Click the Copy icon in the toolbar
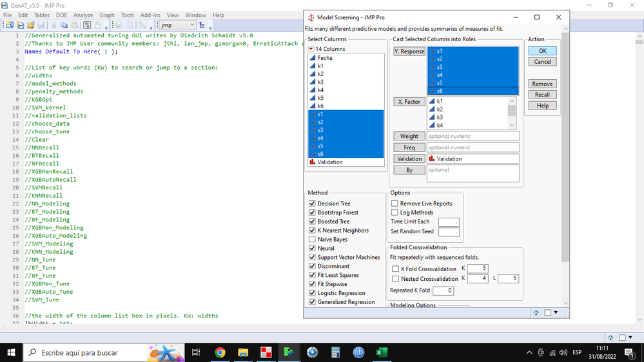644x362 pixels. [x=64, y=25]
